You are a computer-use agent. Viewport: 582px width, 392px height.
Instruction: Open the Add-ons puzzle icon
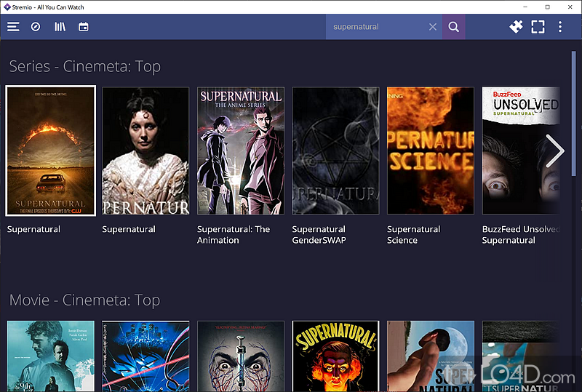[516, 27]
